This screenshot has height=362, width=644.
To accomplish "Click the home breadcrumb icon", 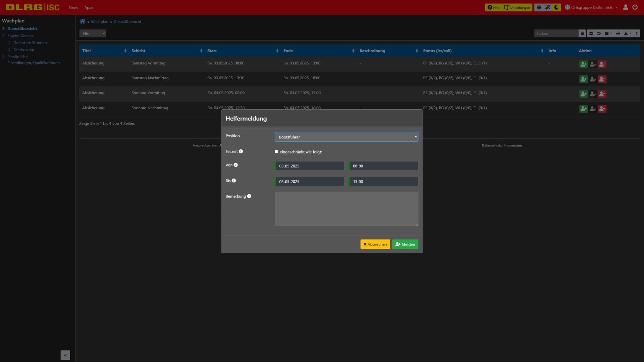I will click(82, 21).
